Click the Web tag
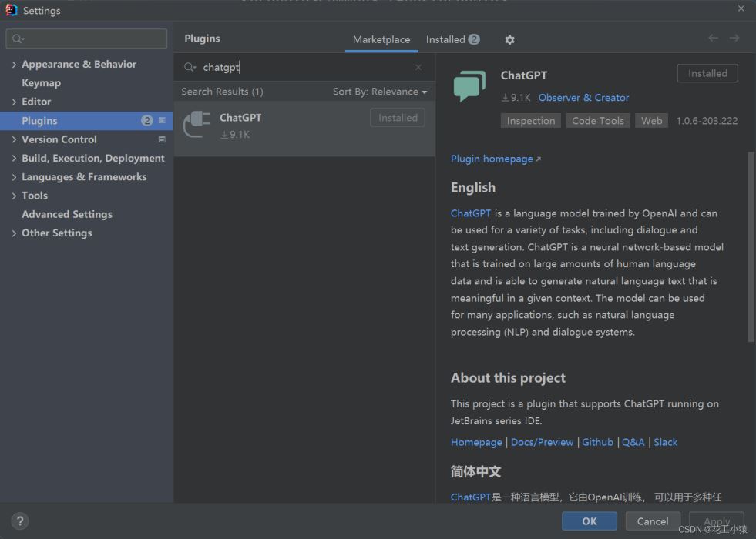This screenshot has width=756, height=539. point(651,121)
